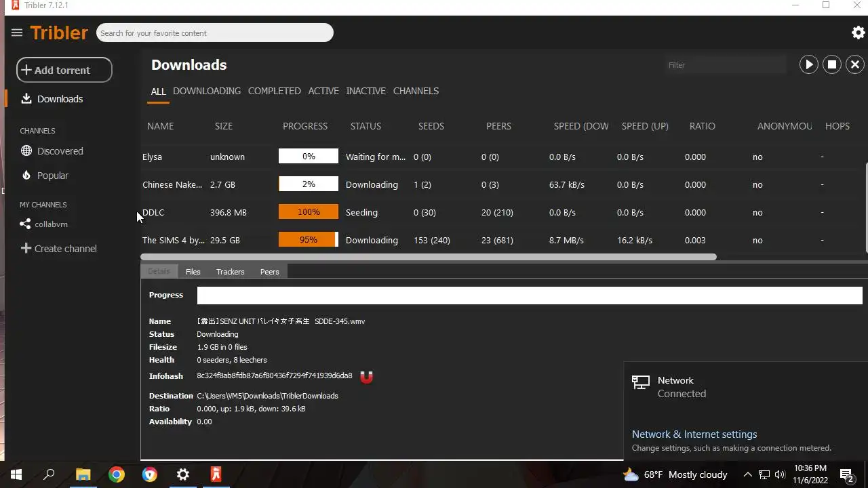868x488 pixels.
Task: Open the Windows Start menu
Action: coord(16,474)
